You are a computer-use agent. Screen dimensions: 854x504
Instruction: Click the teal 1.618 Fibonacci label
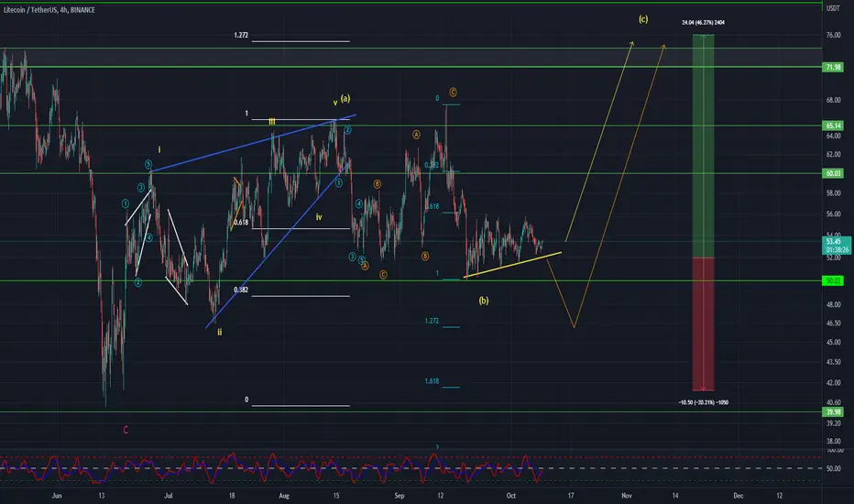[x=432, y=381]
